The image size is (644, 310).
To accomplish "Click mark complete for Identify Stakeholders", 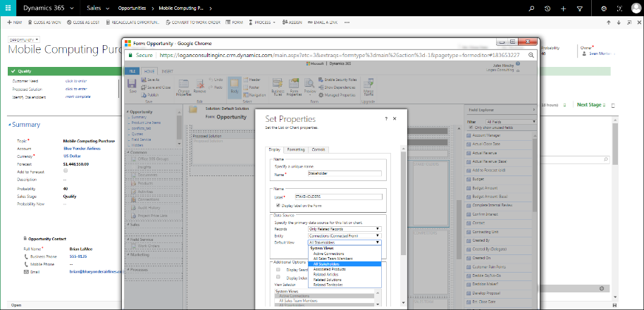I will [x=78, y=97].
